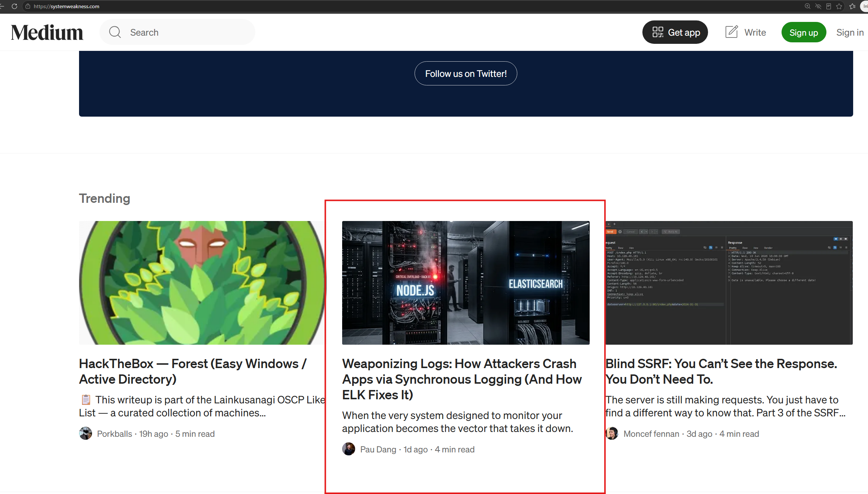Open the HackTheBox Forest leafy thumbnail
The height and width of the screenshot is (494, 868).
pos(202,283)
